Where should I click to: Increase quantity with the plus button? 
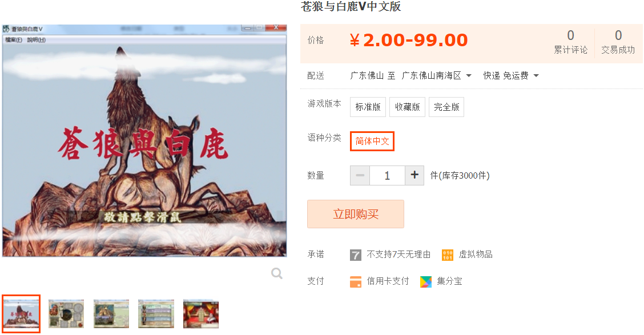click(414, 175)
